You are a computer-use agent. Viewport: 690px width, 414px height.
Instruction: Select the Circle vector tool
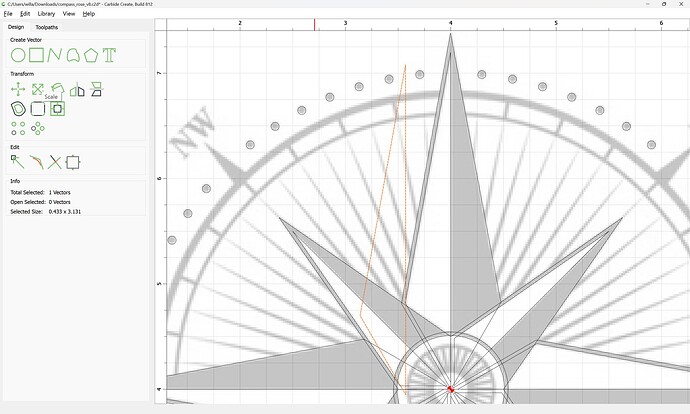tap(18, 55)
